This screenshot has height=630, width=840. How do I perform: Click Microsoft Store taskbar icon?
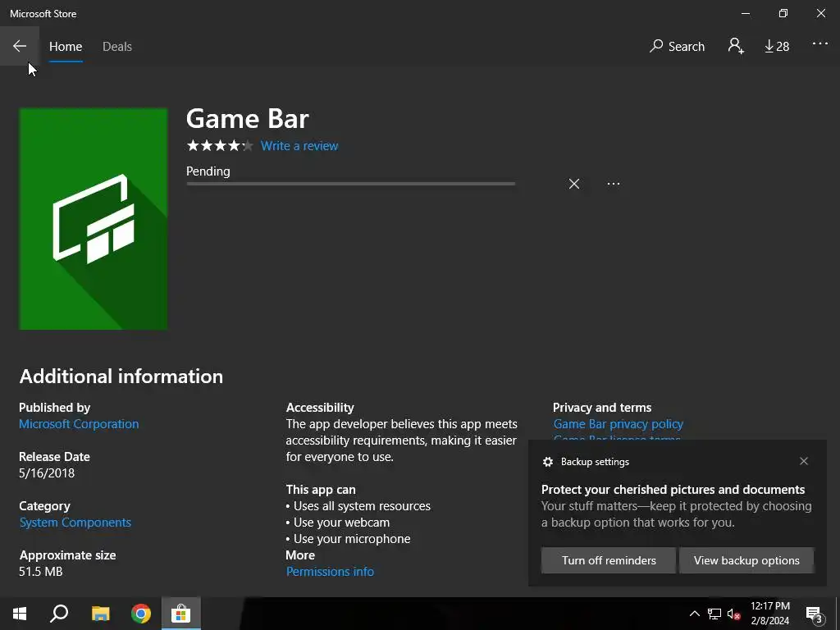tap(181, 614)
